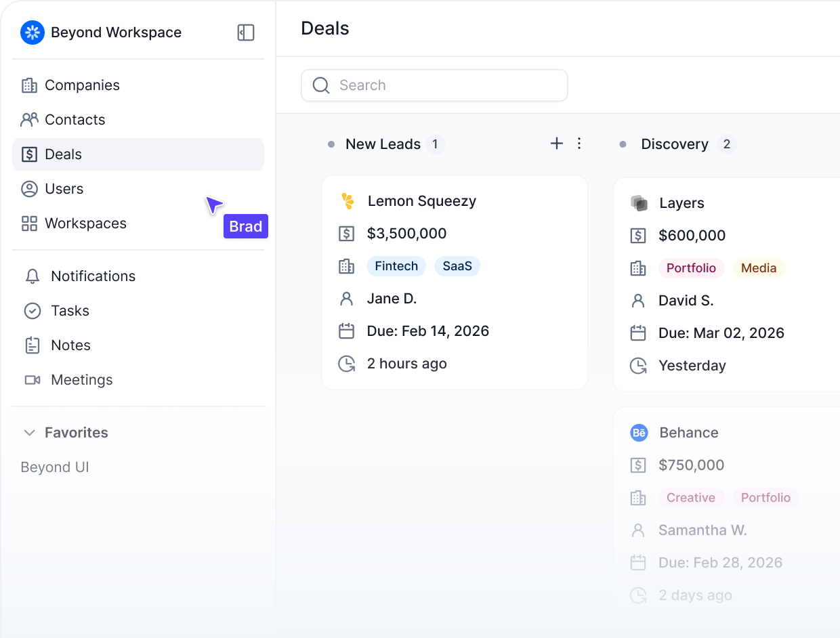
Task: Click the Jane D. owner name
Action: (392, 299)
